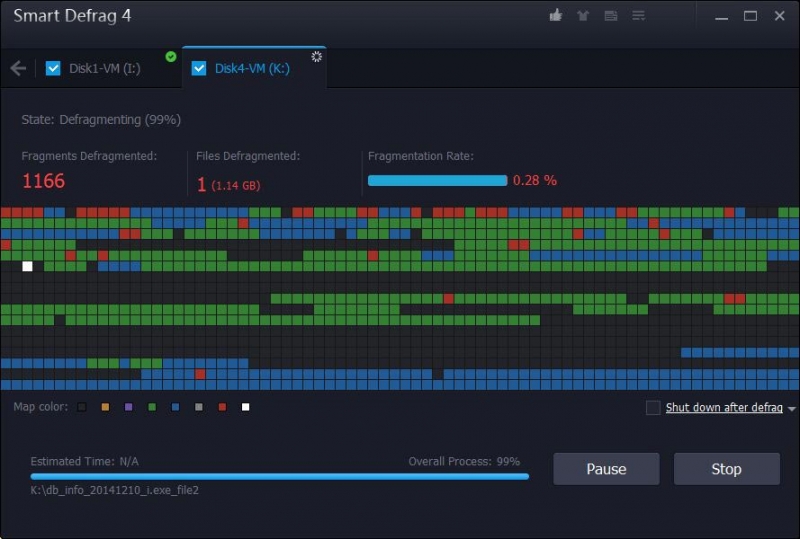This screenshot has width=800, height=539.
Task: Select the white map color swatch
Action: coord(245,407)
